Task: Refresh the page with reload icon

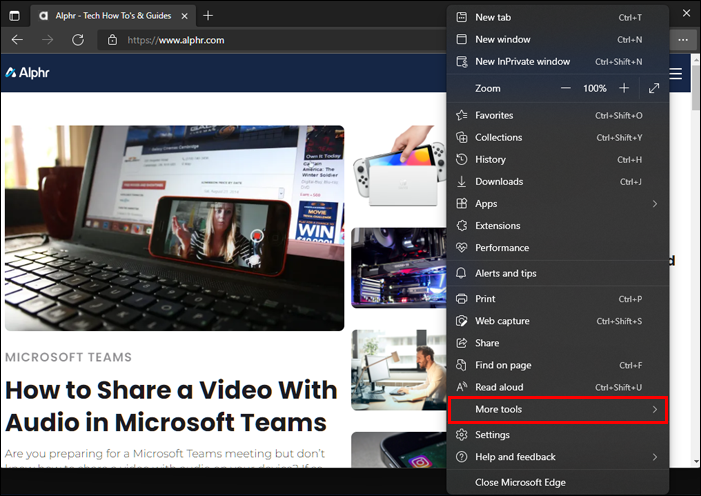Action: point(78,40)
